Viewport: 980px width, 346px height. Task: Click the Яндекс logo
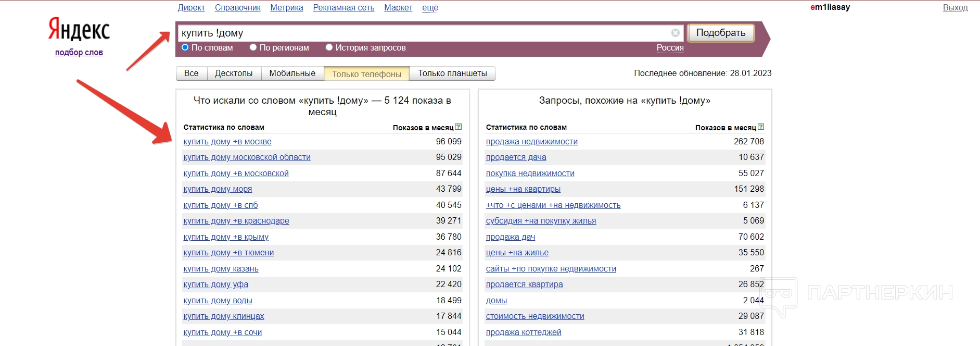click(79, 29)
